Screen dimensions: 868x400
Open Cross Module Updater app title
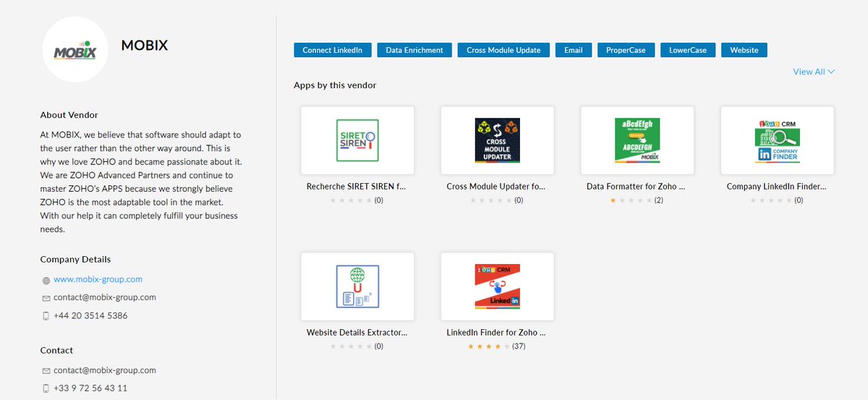(x=496, y=187)
